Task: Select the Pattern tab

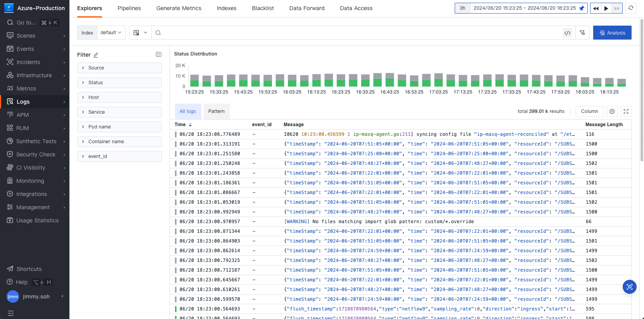Action: tap(216, 111)
